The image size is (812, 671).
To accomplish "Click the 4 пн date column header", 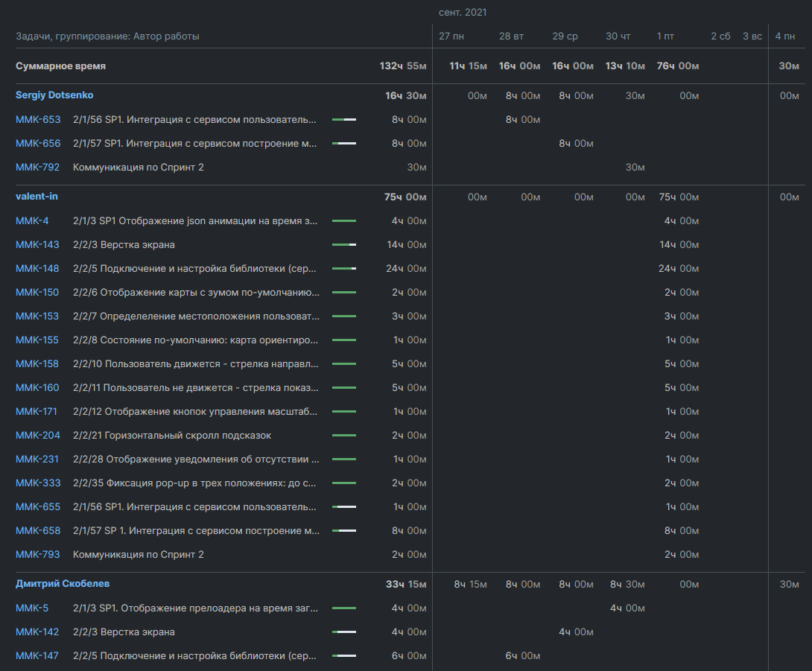I will (784, 36).
